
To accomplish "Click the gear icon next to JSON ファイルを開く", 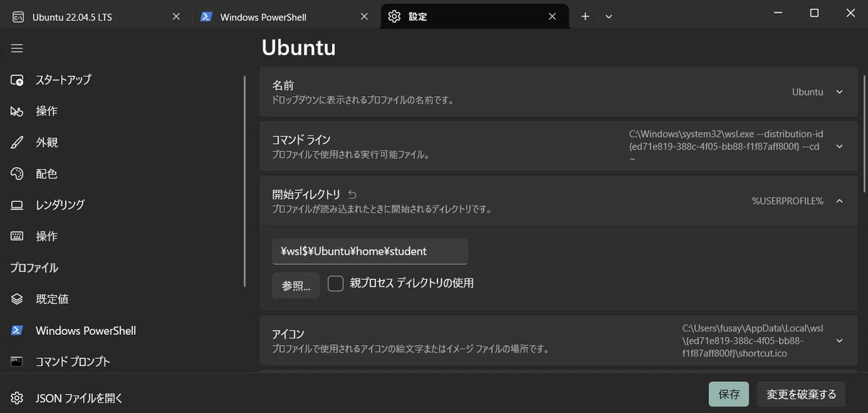I will pyautogui.click(x=17, y=398).
